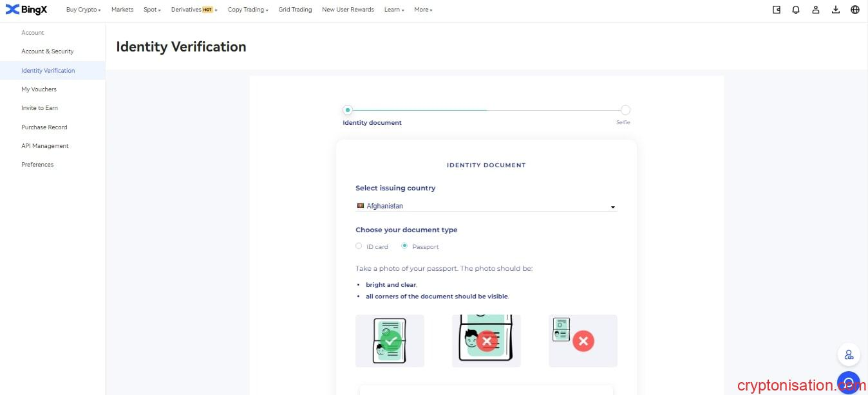Open the globe language selector icon
Viewport: 868px width, 395px height.
pyautogui.click(x=855, y=10)
